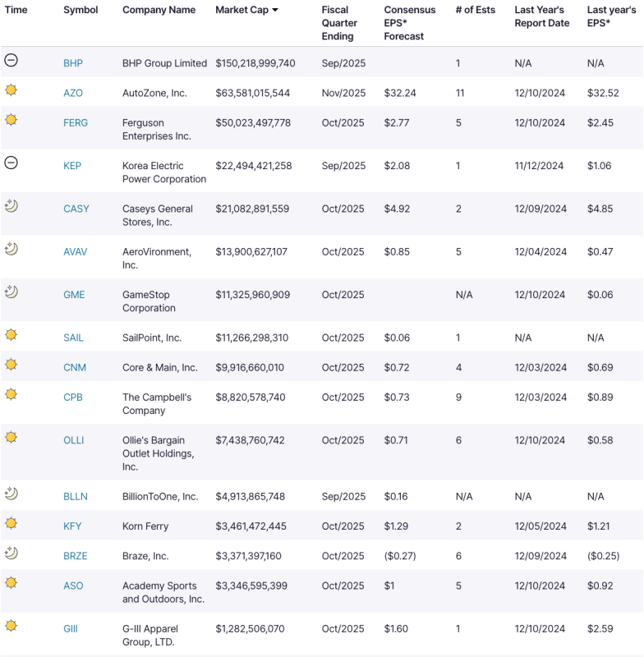The width and height of the screenshot is (644, 657).
Task: Follow the FERG symbol link
Action: click(x=76, y=123)
